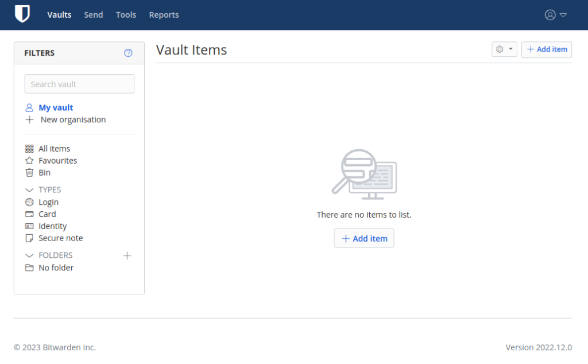Click the centered Add item button

364,238
